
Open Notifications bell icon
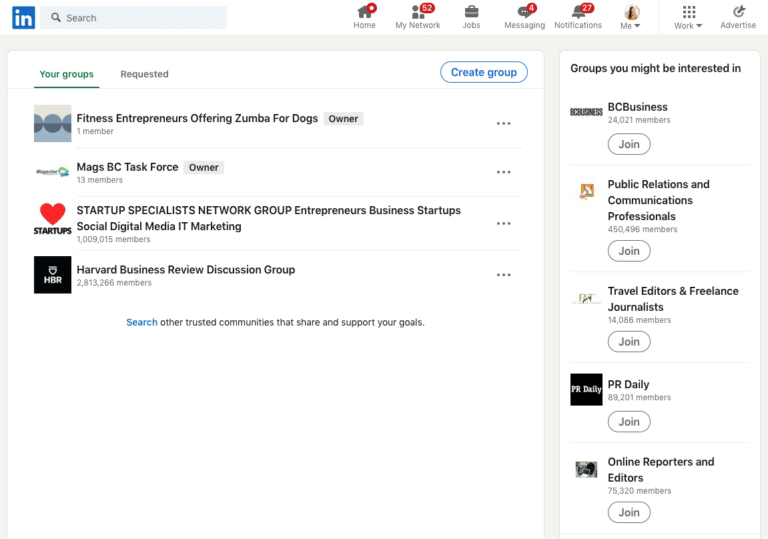click(578, 13)
